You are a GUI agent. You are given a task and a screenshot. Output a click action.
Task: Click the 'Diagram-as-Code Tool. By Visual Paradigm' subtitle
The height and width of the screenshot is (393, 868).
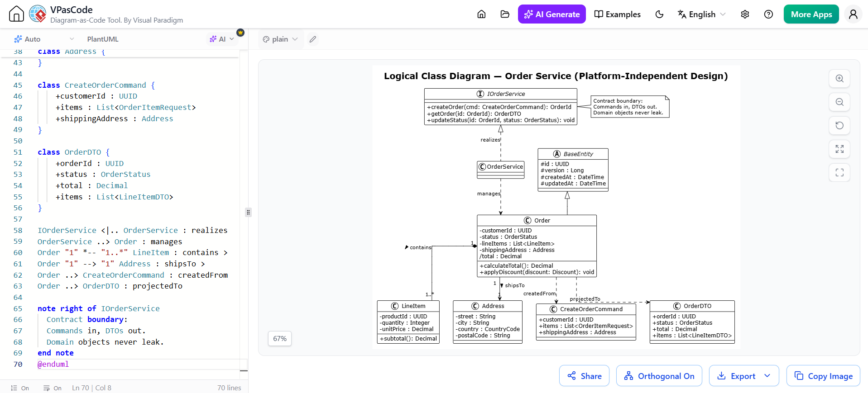click(116, 20)
